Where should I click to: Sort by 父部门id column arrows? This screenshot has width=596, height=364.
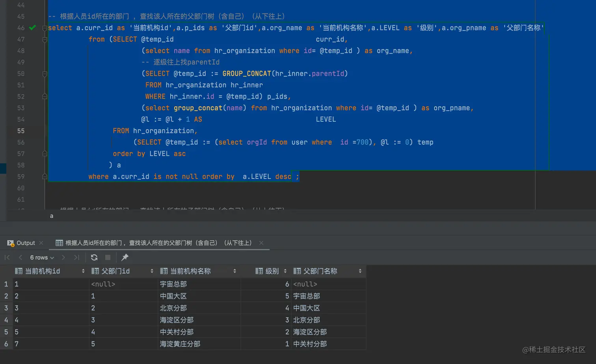(152, 271)
